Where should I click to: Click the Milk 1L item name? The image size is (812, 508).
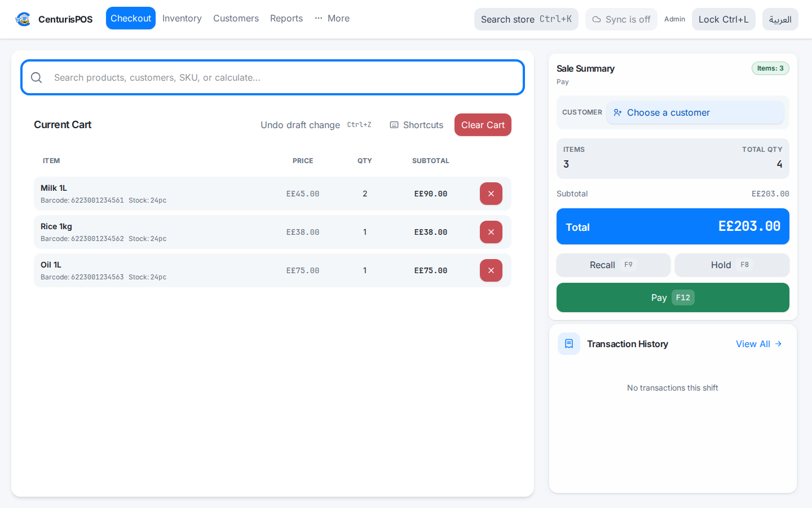tap(54, 188)
